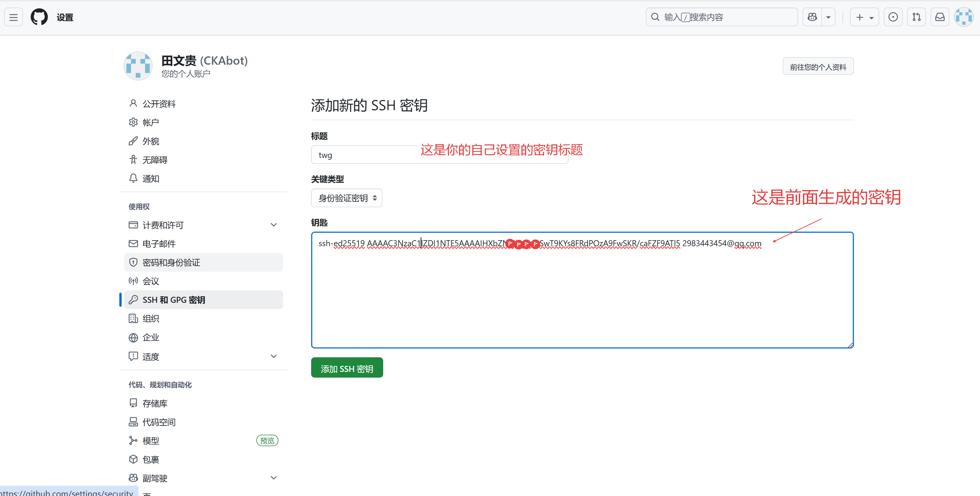
Task: Open the plus create-new dropdown
Action: tap(864, 17)
